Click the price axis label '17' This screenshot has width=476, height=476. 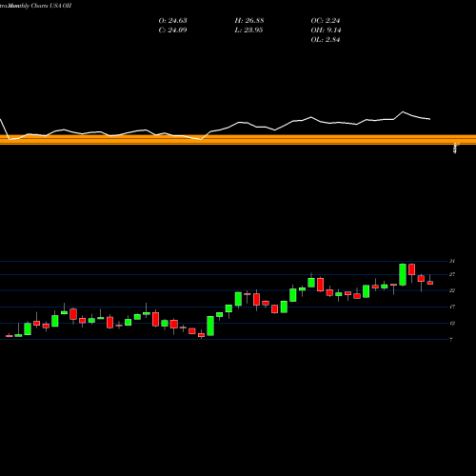point(452,307)
